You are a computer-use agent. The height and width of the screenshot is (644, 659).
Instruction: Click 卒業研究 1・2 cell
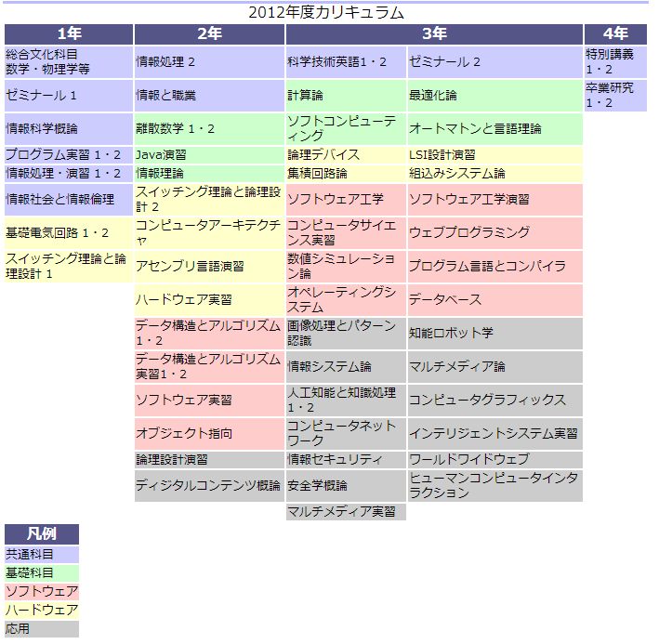pyautogui.click(x=615, y=96)
